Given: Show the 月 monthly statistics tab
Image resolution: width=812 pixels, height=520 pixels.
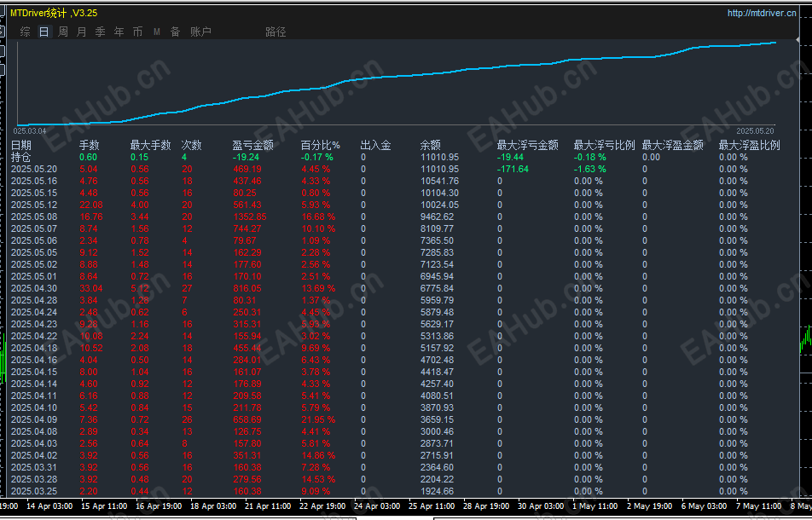Looking at the screenshot, I should coord(81,32).
